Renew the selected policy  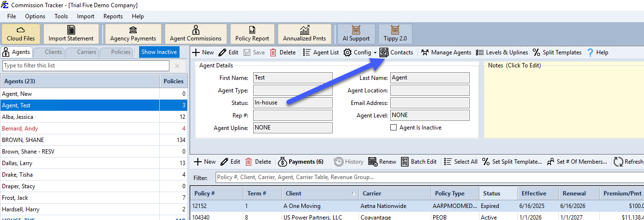(383, 162)
